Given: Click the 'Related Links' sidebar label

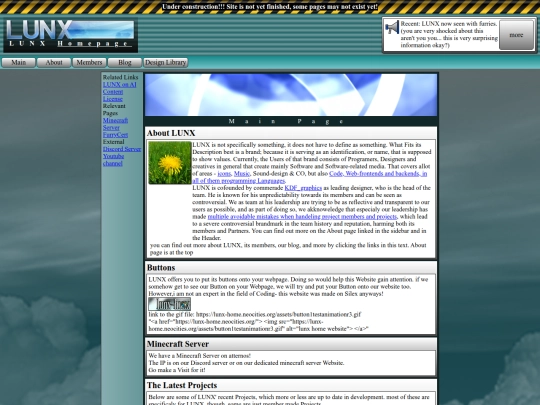Looking at the screenshot, I should click(120, 77).
